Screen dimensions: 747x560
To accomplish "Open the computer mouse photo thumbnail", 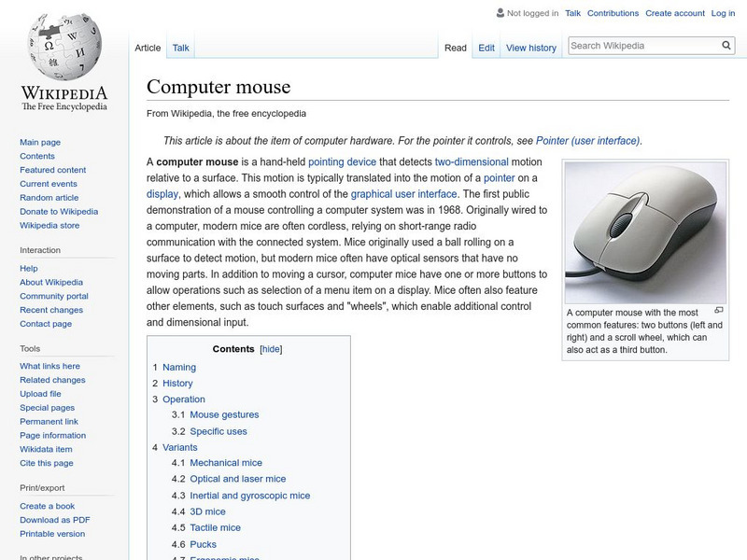I will (645, 232).
